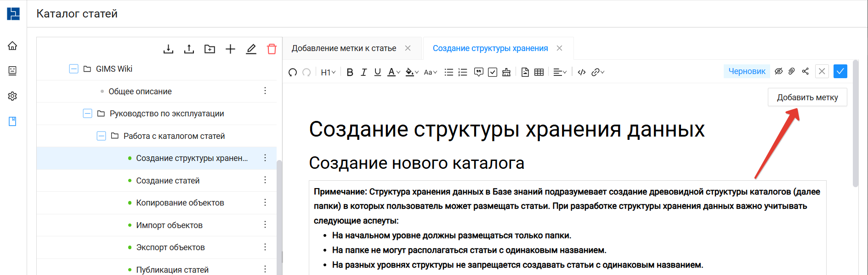This screenshot has height=275, width=868.
Task: Open more options for Экспорт объектов
Action: coord(265,247)
